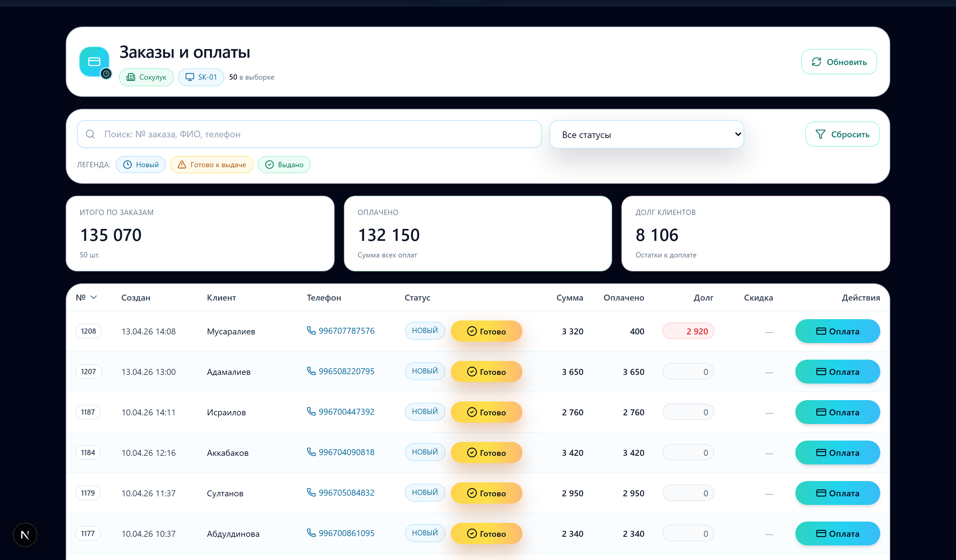Click the building icon on Сокулук chip

(131, 77)
